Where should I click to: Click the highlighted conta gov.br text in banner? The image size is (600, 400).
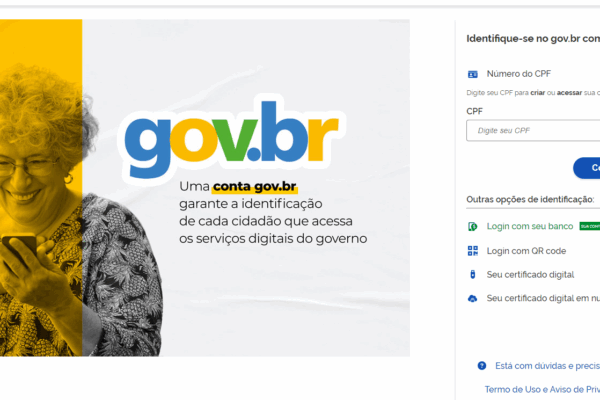click(254, 186)
